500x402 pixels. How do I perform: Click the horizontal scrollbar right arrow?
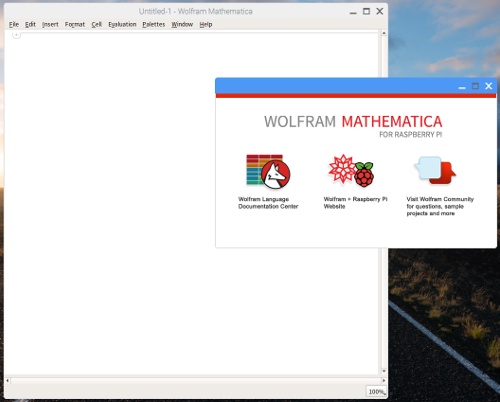384,380
